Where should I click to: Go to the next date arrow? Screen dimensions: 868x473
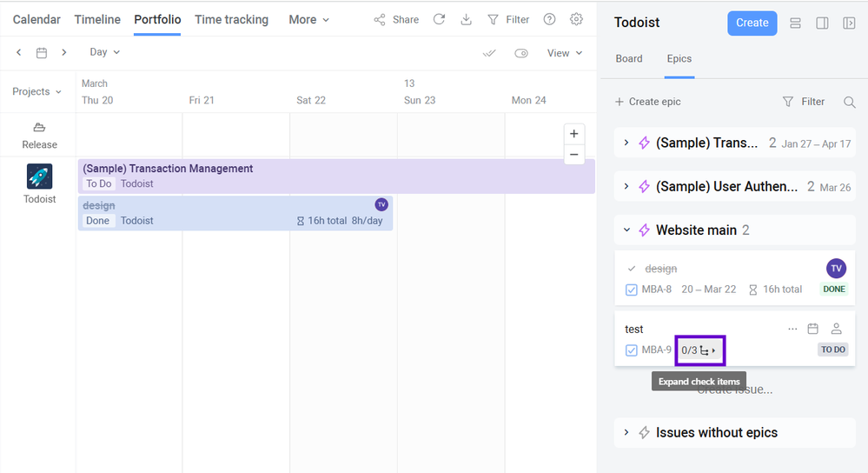coord(64,52)
